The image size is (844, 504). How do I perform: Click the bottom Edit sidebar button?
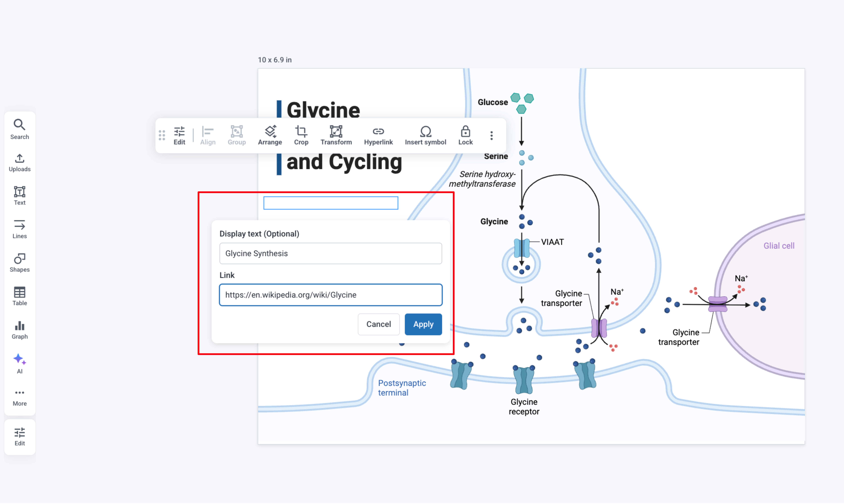point(19,436)
